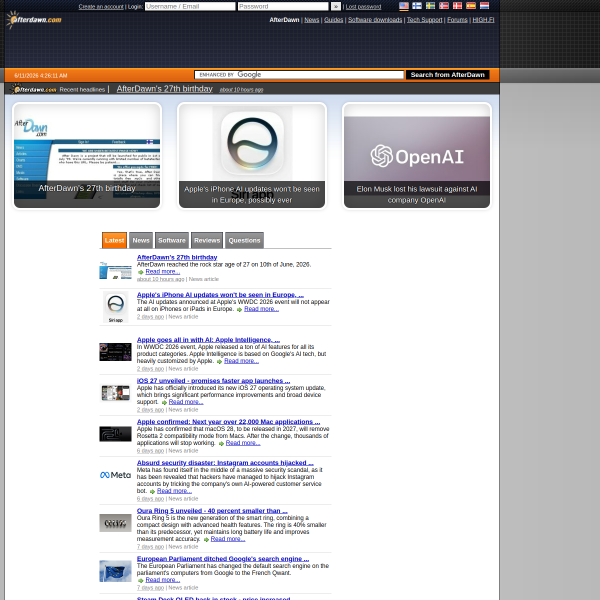Click the 27th birthday article thumbnail

click(x=115, y=270)
